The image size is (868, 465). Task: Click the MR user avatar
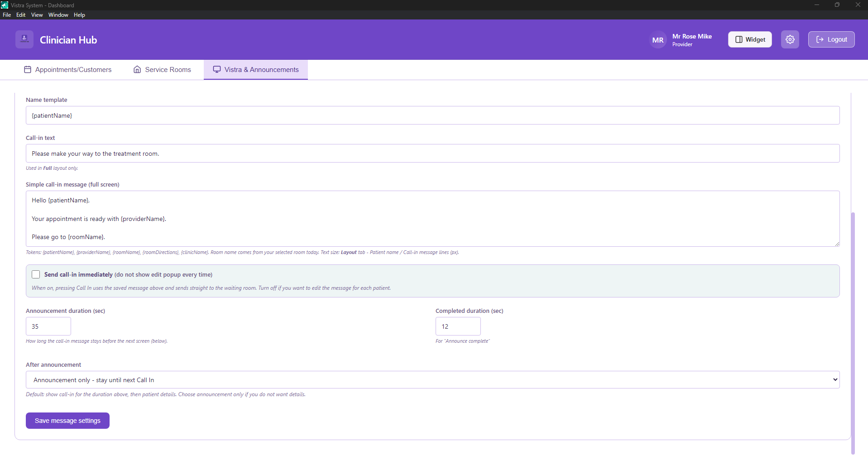pyautogui.click(x=658, y=40)
